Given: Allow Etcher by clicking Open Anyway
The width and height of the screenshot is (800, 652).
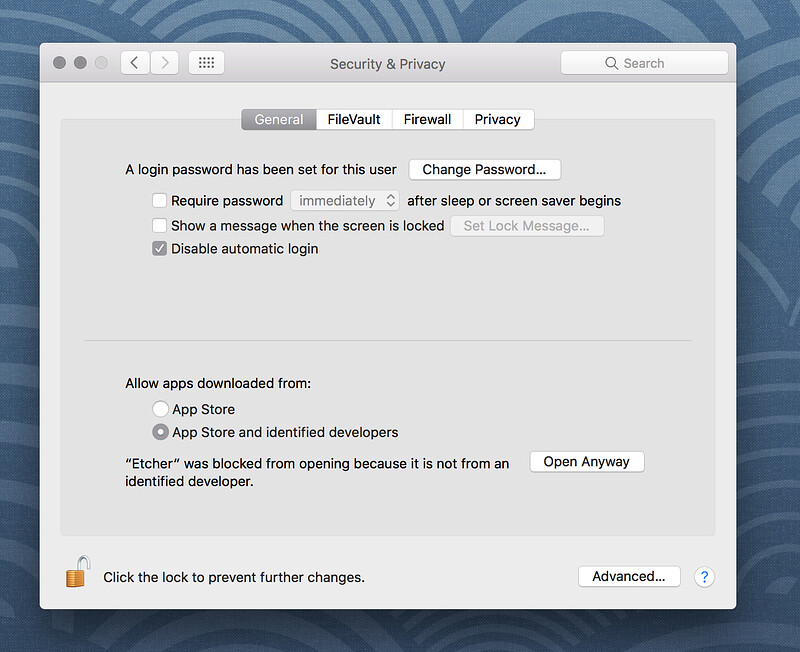Looking at the screenshot, I should [x=586, y=461].
